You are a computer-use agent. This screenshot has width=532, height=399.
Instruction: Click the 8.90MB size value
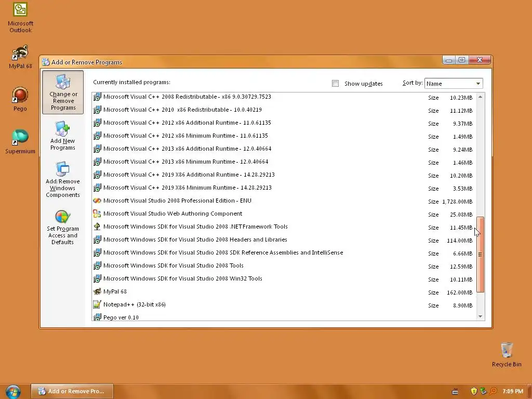click(462, 305)
